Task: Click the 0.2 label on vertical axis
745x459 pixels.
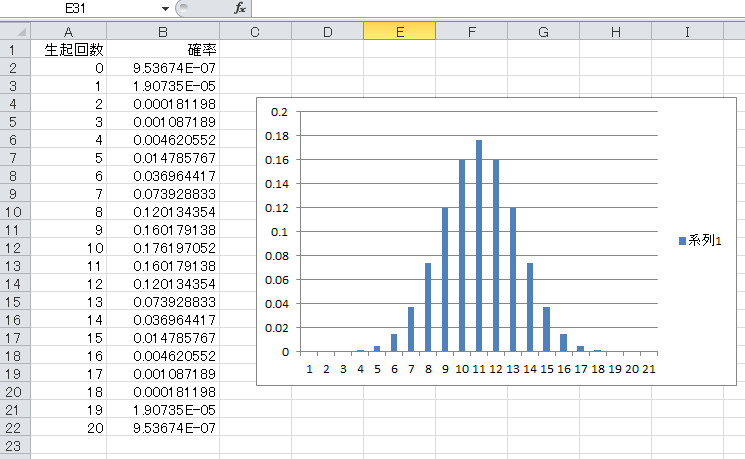Action: click(x=279, y=112)
